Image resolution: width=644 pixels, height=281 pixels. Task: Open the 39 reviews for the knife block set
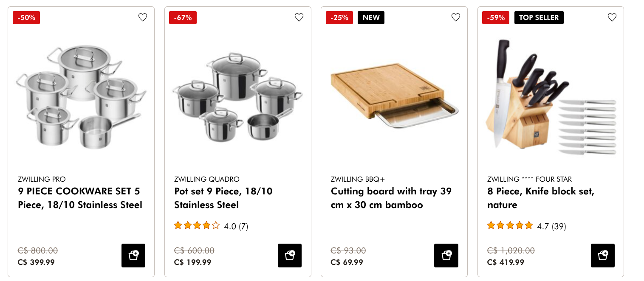click(x=559, y=226)
